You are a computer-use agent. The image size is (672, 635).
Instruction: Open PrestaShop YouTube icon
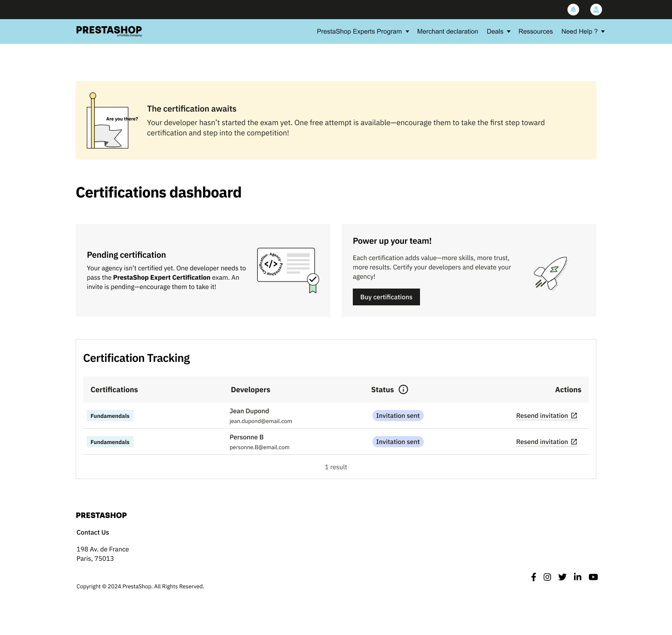[593, 577]
